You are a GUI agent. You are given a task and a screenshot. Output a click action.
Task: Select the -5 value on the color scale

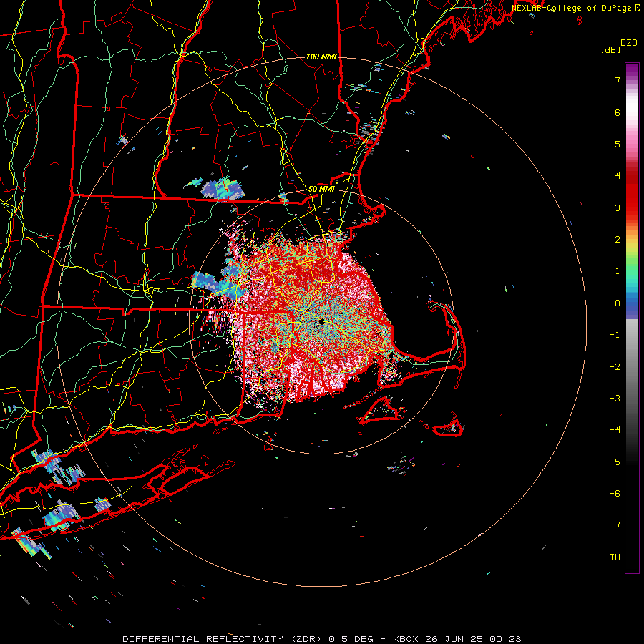(x=615, y=462)
